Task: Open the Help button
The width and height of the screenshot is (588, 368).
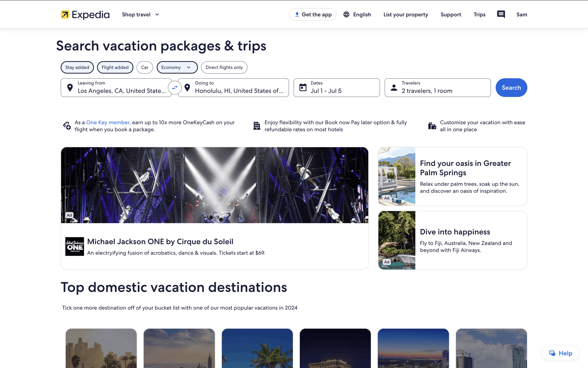Action: click(x=560, y=353)
